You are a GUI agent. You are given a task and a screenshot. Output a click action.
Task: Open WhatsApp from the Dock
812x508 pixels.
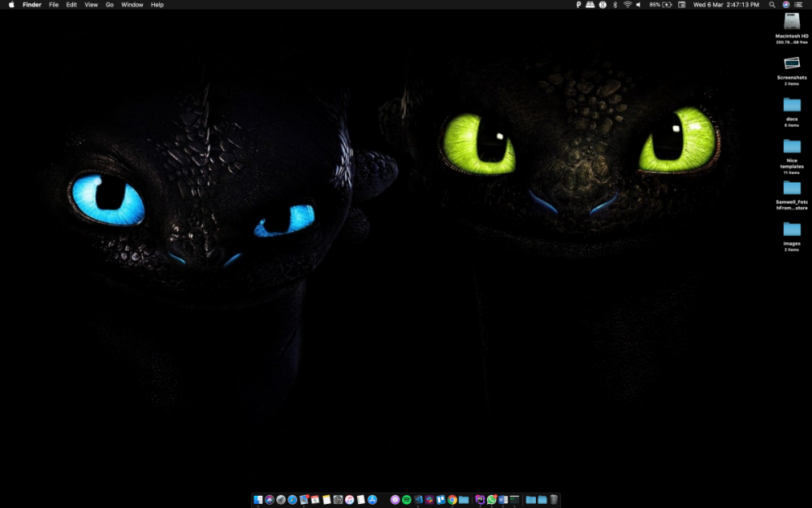click(x=491, y=500)
